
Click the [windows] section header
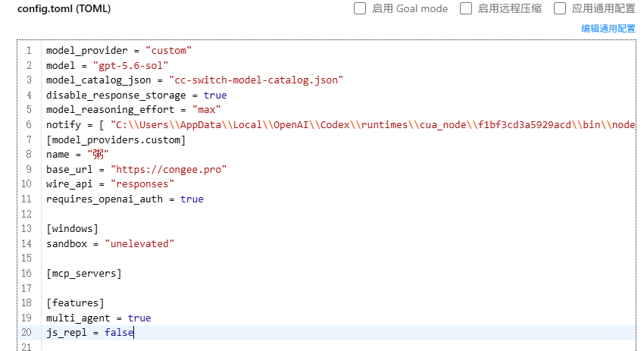tap(72, 228)
